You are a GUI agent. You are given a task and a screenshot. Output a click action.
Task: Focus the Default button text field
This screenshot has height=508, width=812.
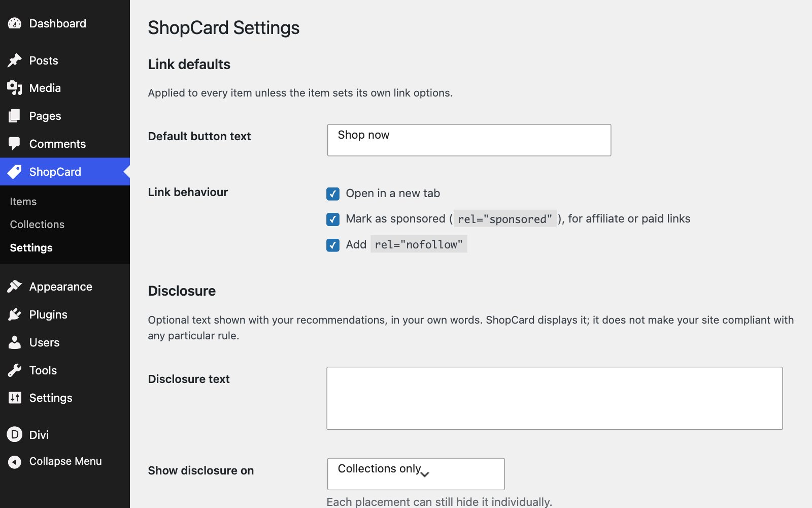point(469,140)
